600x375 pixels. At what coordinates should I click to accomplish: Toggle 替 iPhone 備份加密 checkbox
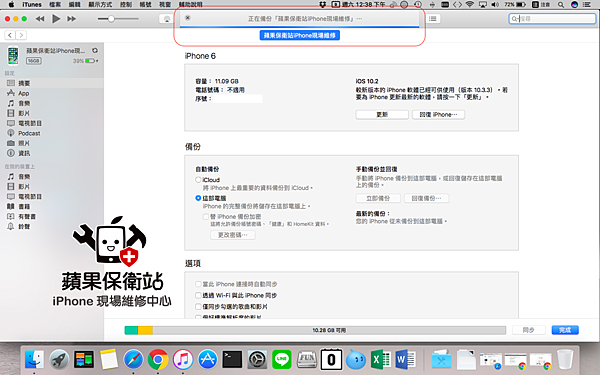205,216
